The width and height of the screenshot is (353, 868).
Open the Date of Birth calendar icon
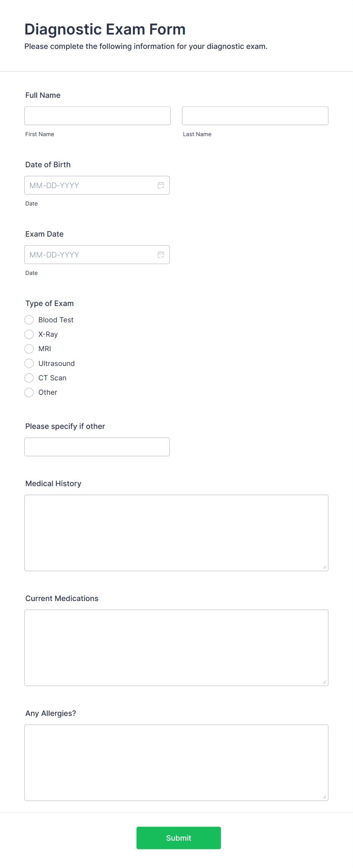161,185
